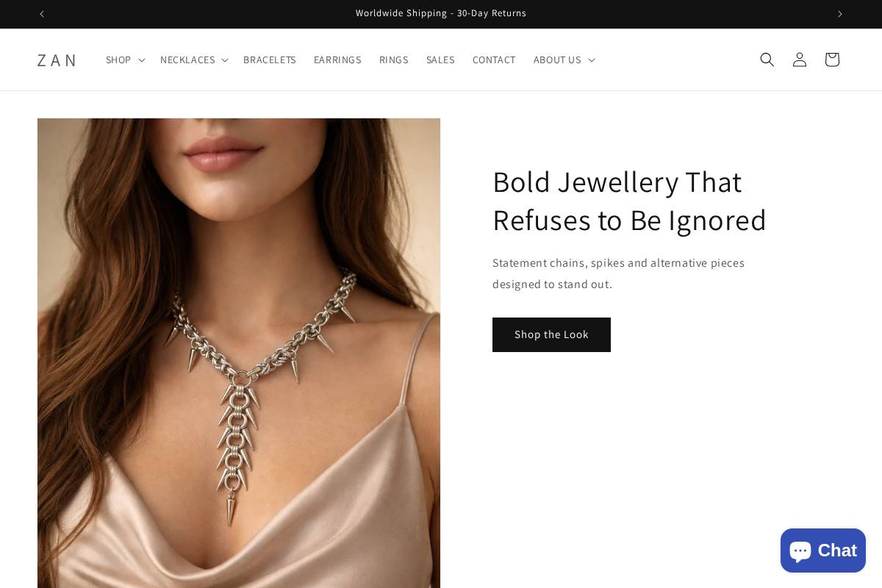
Task: Open the EARRINGS navigation item
Action: click(337, 60)
